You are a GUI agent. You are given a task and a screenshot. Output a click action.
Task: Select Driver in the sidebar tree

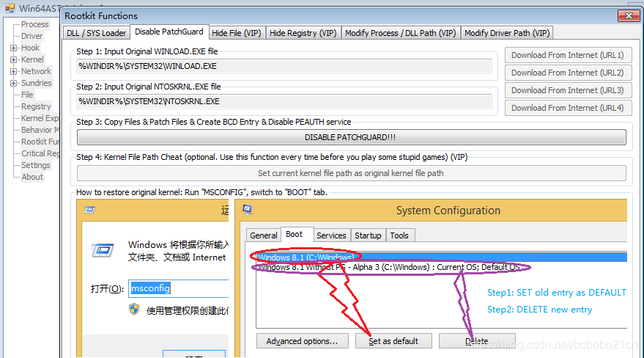(x=32, y=36)
